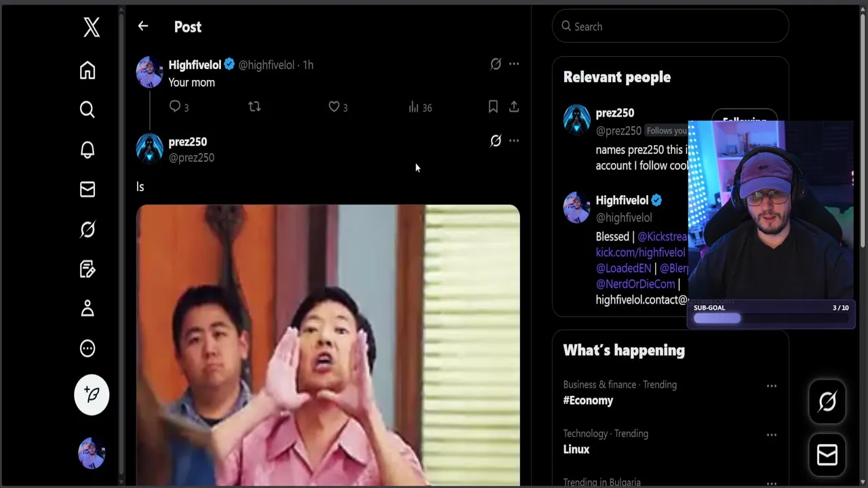The width and height of the screenshot is (868, 488).
Task: Reply to Highfivelol's post
Action: [x=179, y=107]
